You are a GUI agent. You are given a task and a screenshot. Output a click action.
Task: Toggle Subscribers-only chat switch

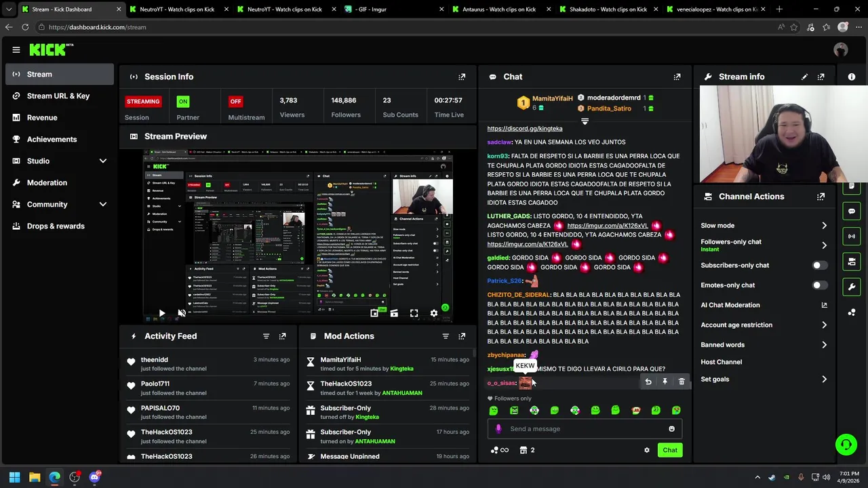pos(819,265)
